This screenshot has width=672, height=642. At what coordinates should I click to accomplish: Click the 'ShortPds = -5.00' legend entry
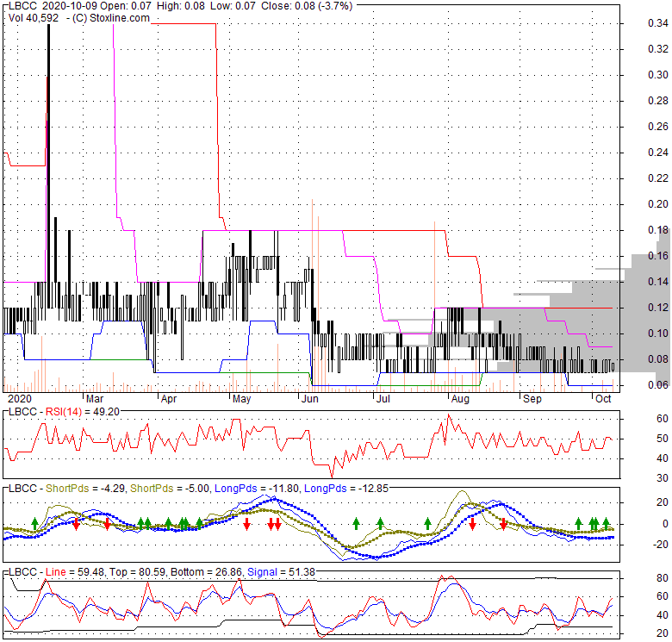click(x=170, y=489)
